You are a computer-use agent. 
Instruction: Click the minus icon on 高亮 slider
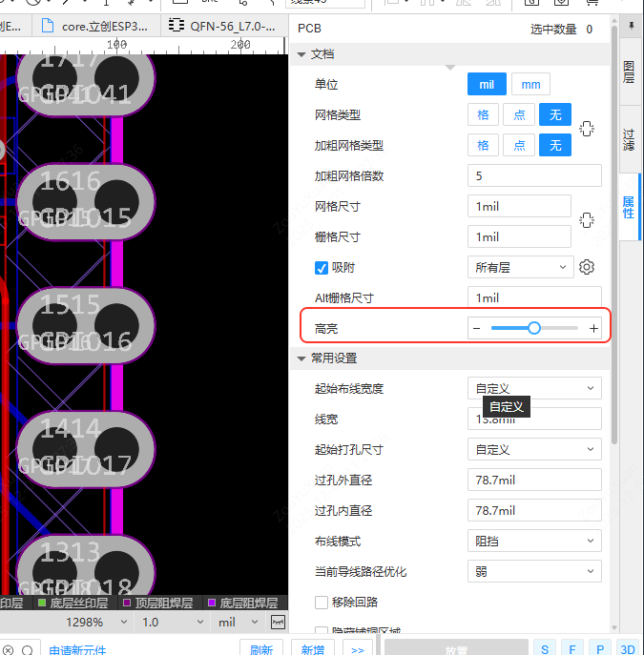[x=477, y=328]
